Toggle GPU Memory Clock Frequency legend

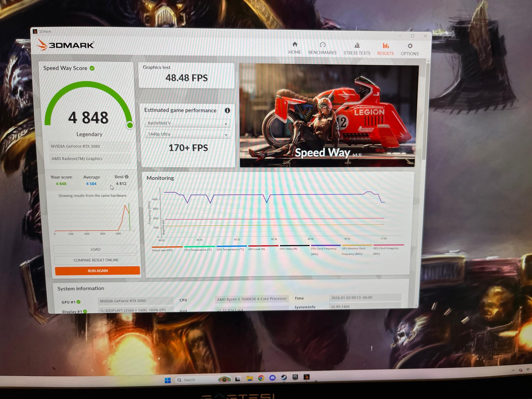[357, 250]
